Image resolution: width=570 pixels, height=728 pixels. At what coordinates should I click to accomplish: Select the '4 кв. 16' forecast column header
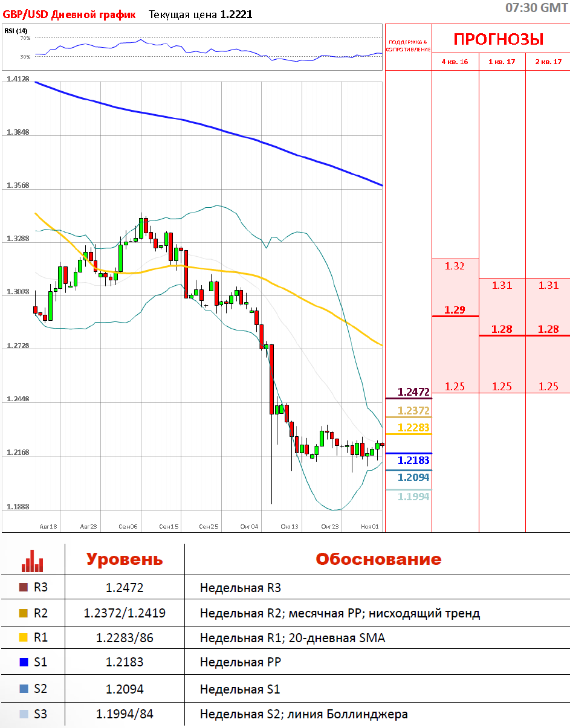point(455,62)
